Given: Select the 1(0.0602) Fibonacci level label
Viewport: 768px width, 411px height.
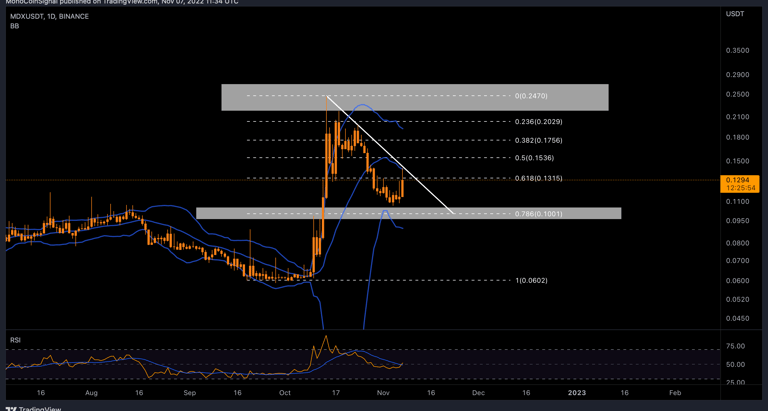Looking at the screenshot, I should [531, 281].
